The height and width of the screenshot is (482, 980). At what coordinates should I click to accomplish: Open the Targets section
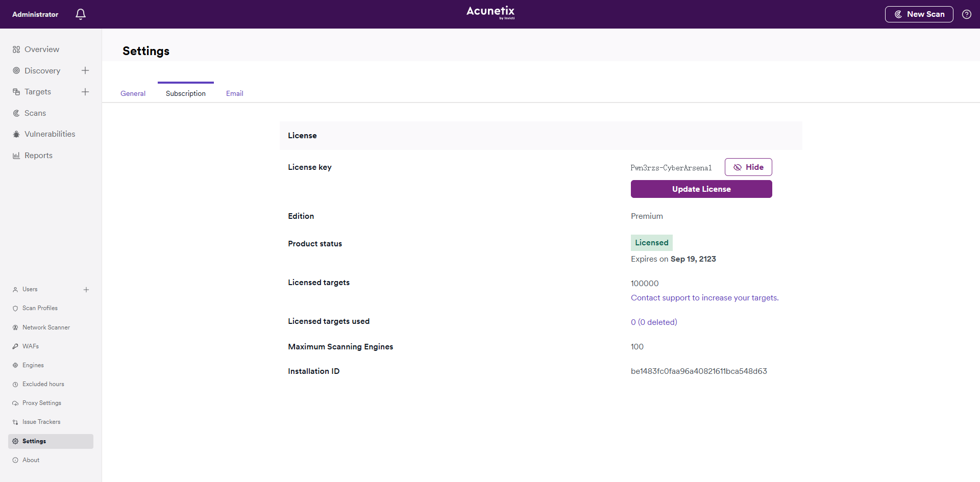38,92
